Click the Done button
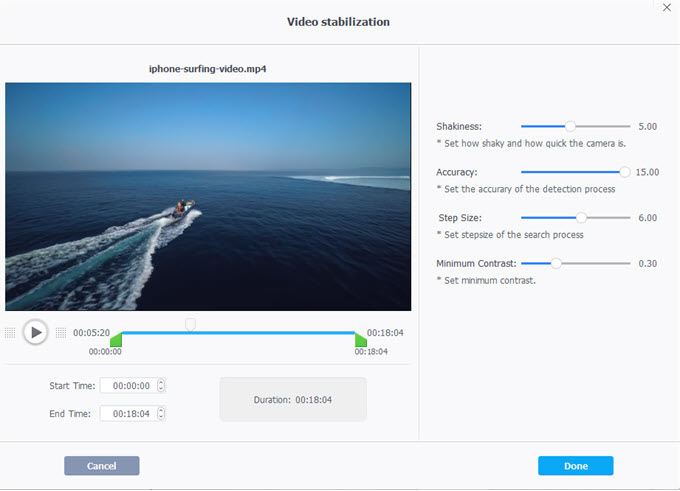 click(x=575, y=466)
